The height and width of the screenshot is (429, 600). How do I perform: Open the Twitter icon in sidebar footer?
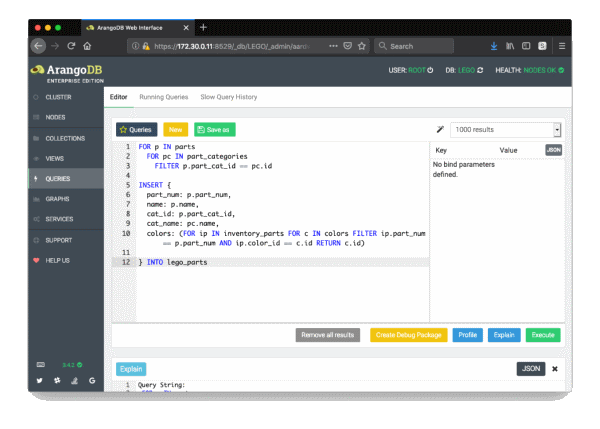coord(39,380)
